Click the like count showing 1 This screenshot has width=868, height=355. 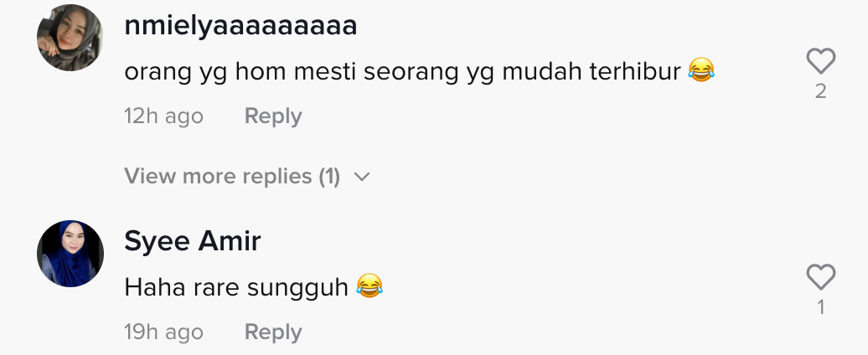point(820,308)
